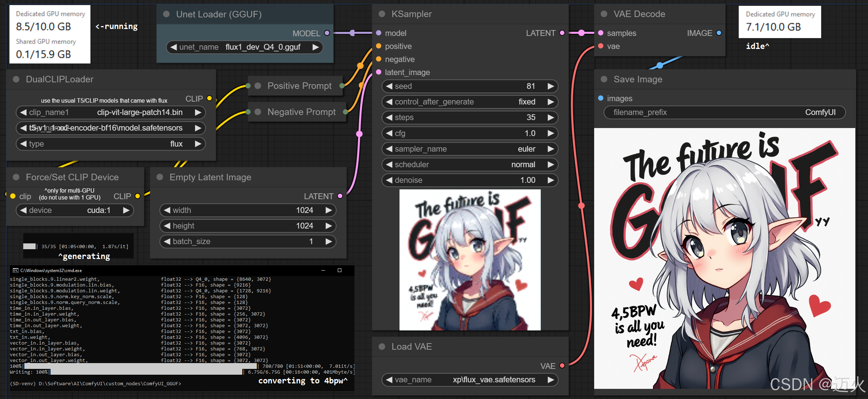Decrease the seed value with left arrow

pos(389,86)
